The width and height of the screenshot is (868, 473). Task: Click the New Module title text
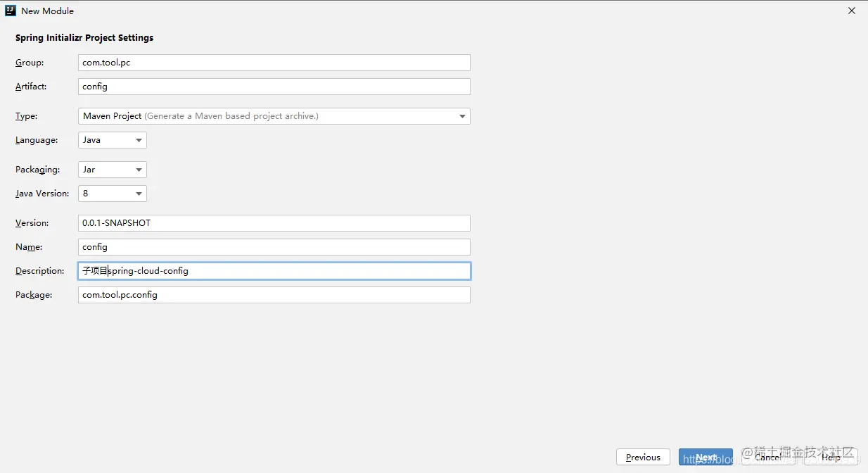click(47, 11)
